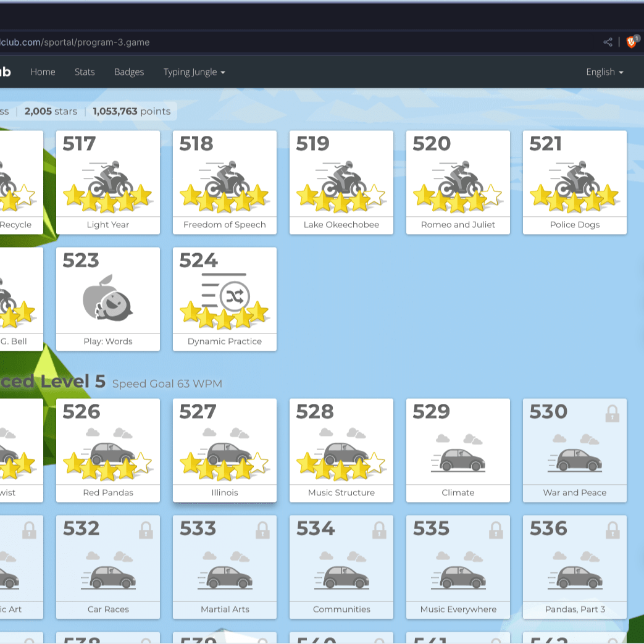Click the car icon on Communities lesson

(x=341, y=577)
